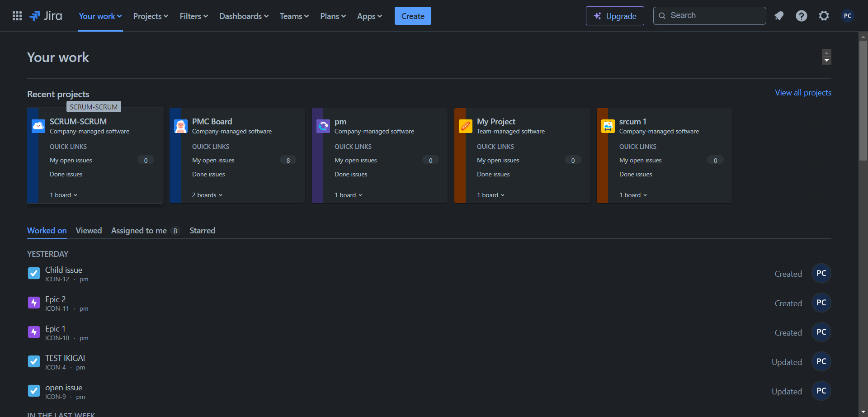868x417 pixels.
Task: Expand the Filters menu
Action: pyautogui.click(x=194, y=16)
